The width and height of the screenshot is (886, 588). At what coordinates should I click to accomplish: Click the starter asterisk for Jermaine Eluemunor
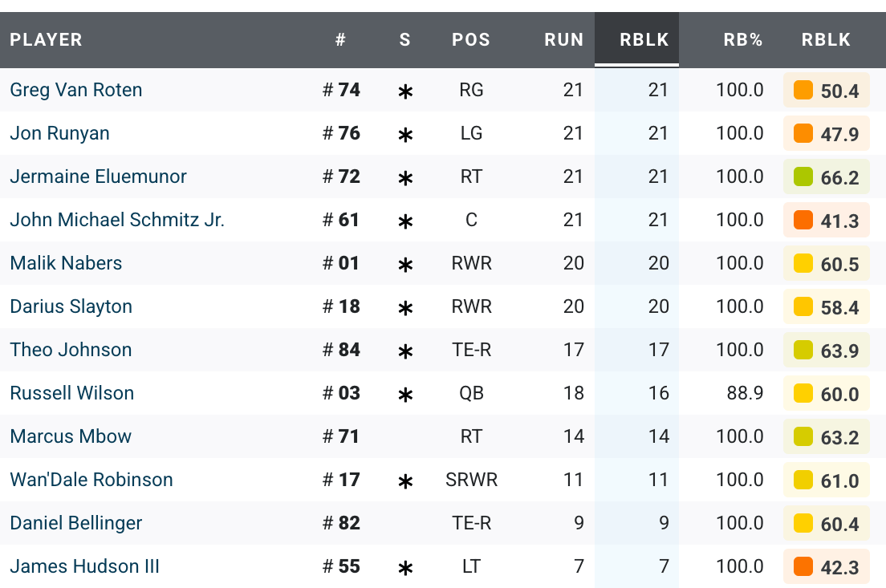(x=405, y=178)
